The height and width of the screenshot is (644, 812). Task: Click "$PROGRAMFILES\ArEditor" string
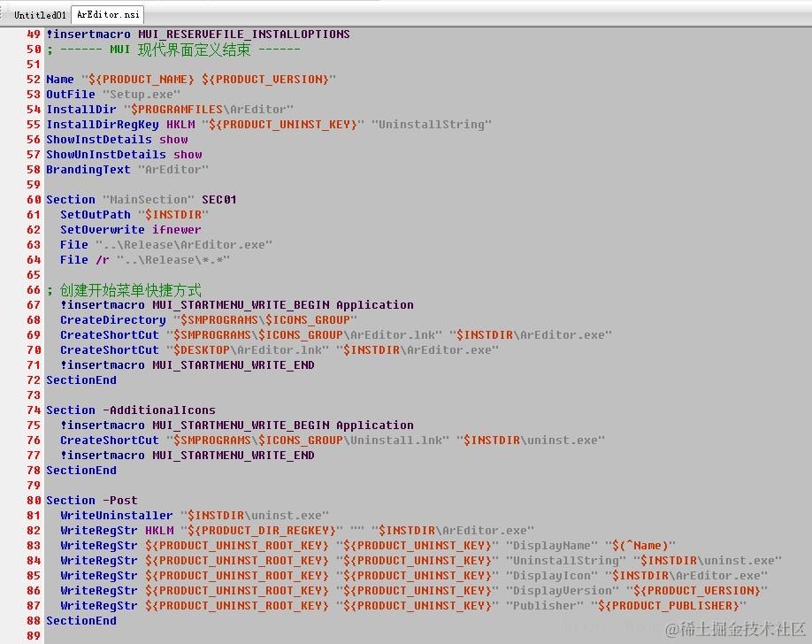209,110
